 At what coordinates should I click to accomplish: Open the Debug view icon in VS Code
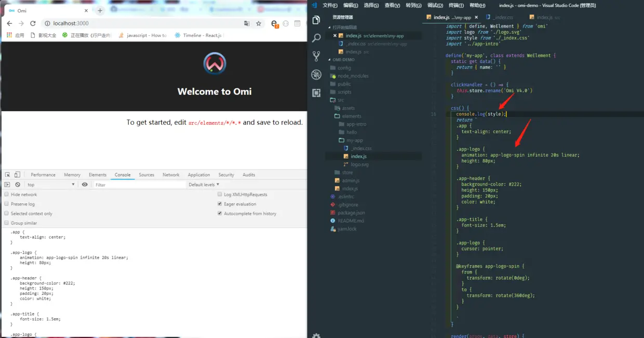pos(316,74)
